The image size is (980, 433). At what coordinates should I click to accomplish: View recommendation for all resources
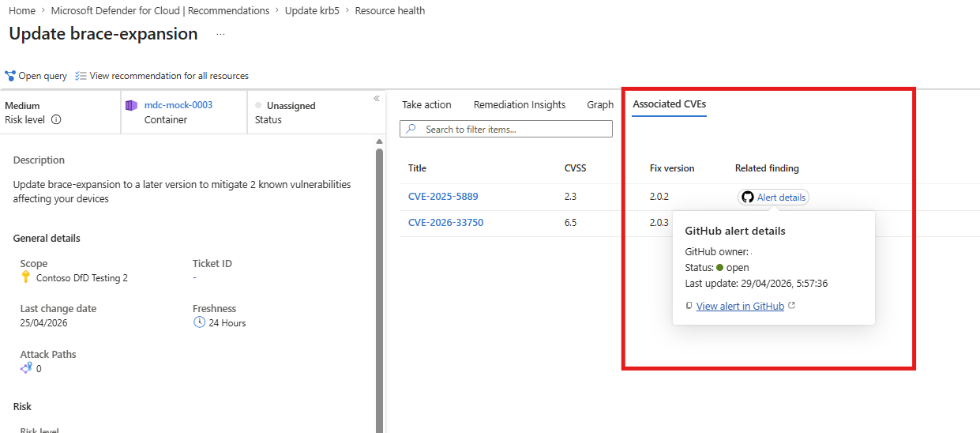169,76
